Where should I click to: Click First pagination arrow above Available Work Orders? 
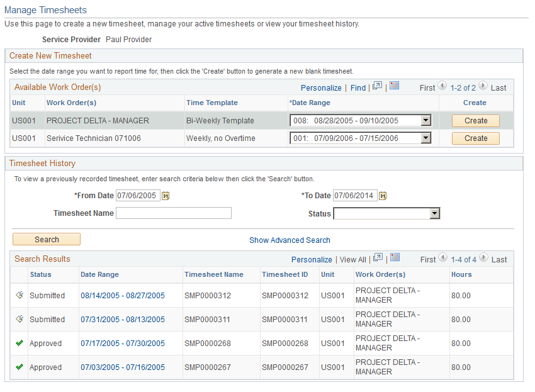click(x=443, y=87)
